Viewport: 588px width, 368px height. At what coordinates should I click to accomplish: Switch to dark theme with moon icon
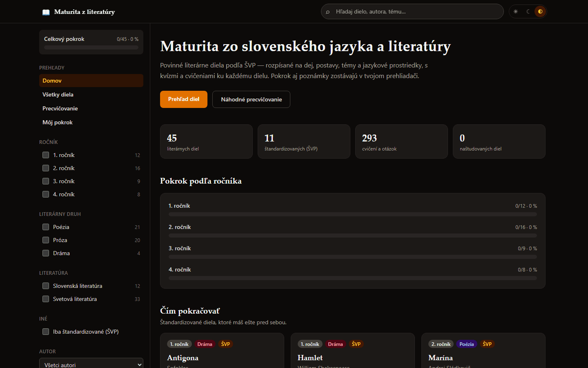528,11
